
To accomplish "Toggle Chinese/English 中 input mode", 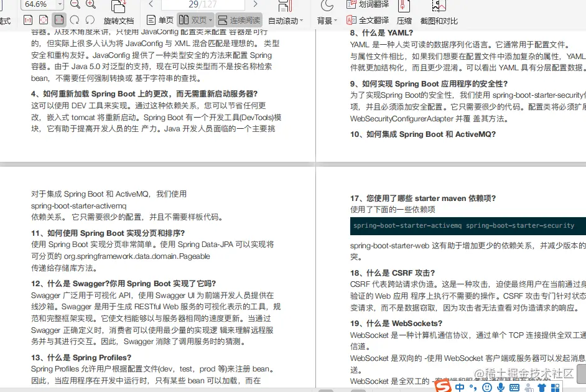I will point(460,387).
